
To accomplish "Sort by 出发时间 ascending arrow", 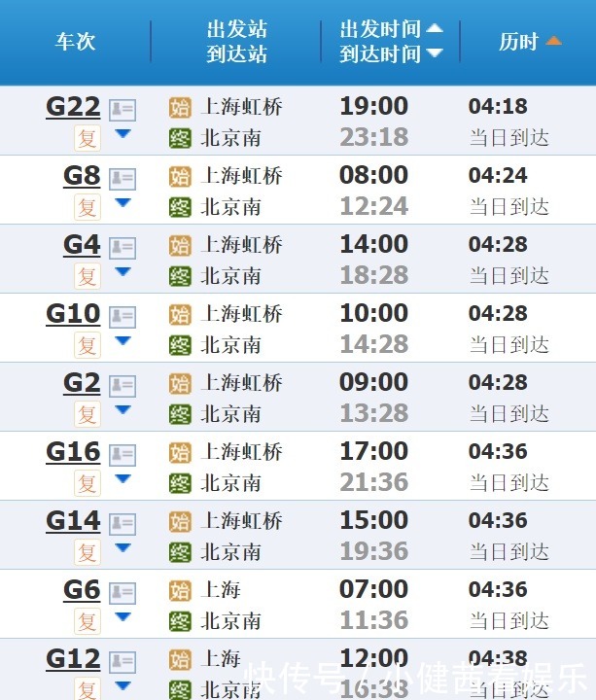I will click(x=435, y=29).
